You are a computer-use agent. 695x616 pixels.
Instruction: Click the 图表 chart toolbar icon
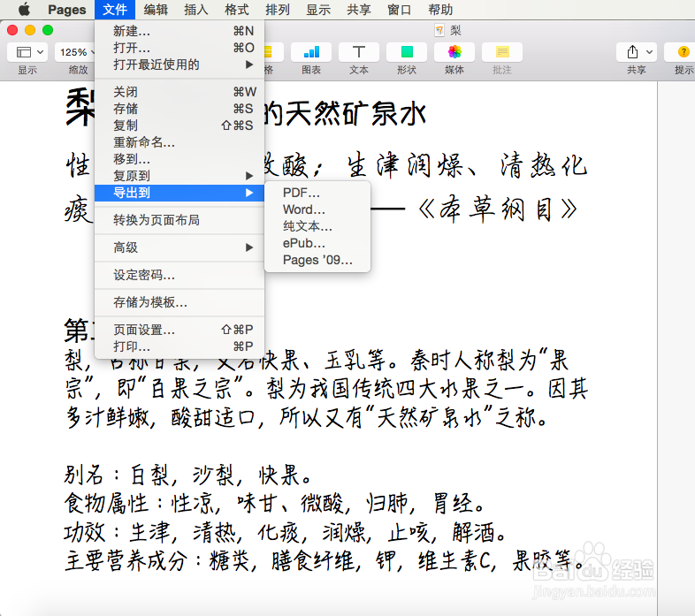[311, 52]
